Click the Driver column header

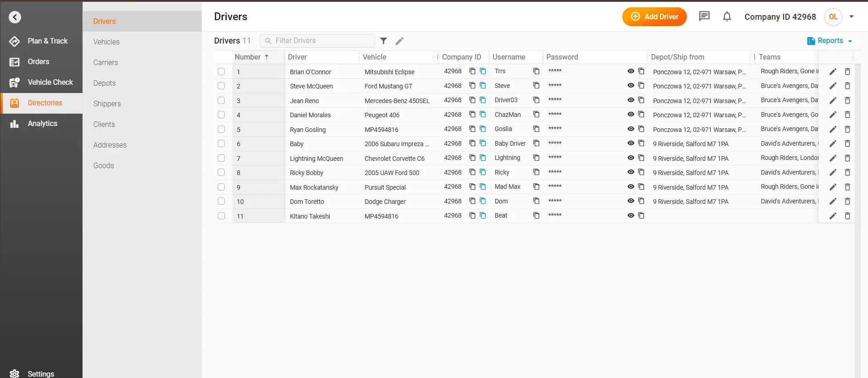(x=297, y=57)
